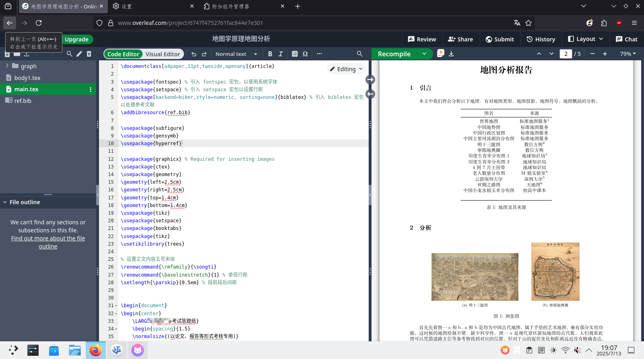This screenshot has width=644, height=359.
Task: Expand the graph folder
Action: (7, 66)
